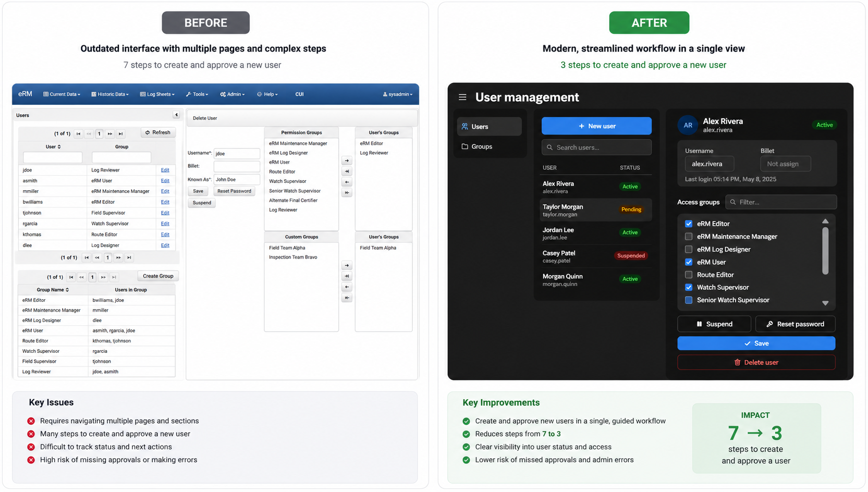Viewport: 868px width, 492px height.
Task: Click the Edit link for jdoe
Action: (x=165, y=170)
